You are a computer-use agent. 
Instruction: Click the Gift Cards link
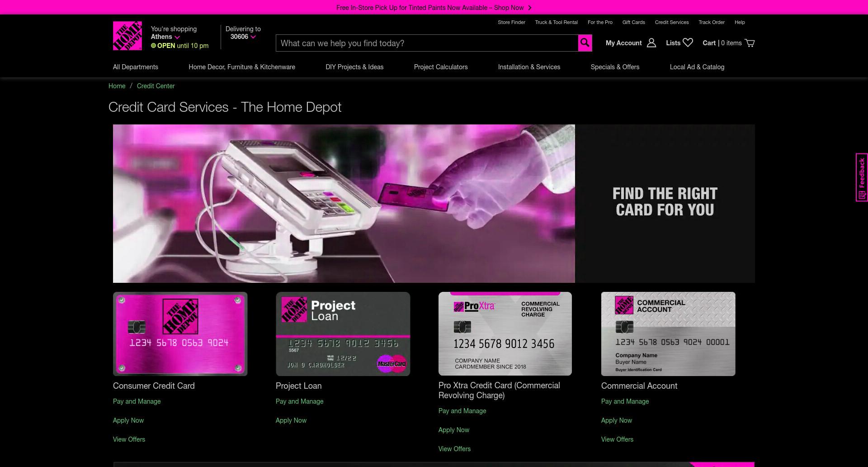pos(633,22)
